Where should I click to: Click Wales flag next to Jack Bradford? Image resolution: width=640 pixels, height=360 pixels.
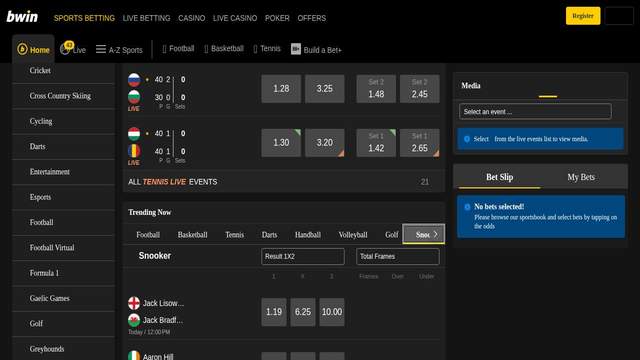click(134, 320)
